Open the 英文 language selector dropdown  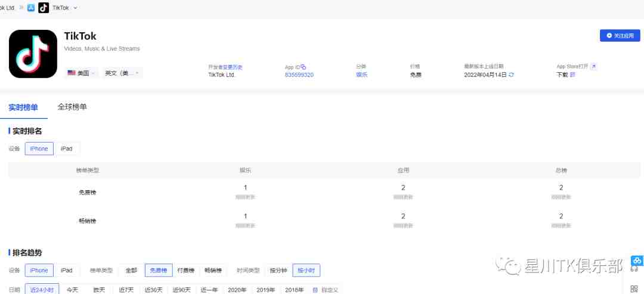(122, 73)
